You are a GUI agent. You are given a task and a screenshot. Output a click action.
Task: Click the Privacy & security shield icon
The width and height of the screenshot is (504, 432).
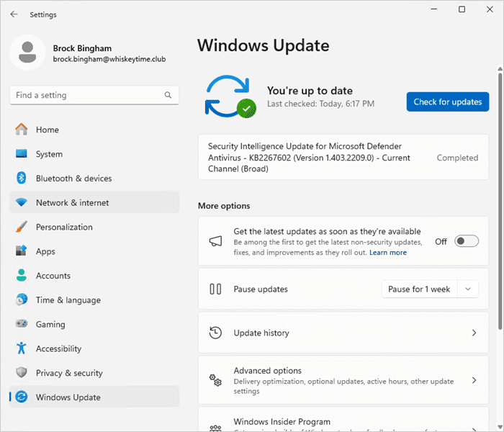[21, 372]
